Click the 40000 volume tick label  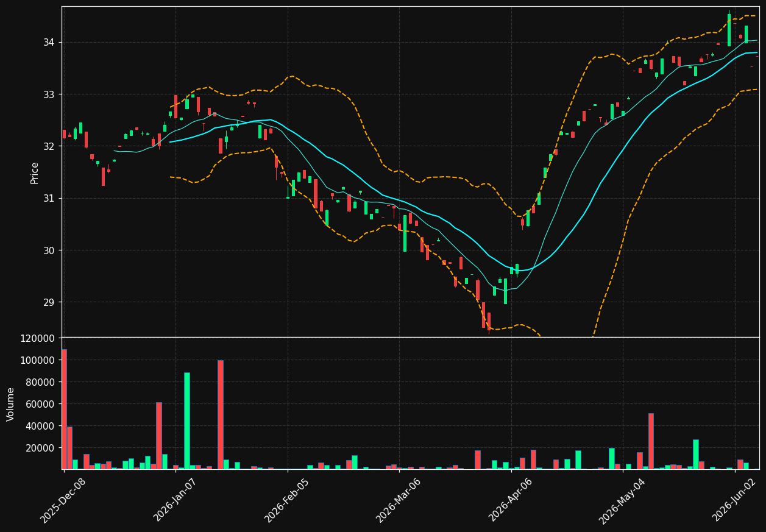click(x=40, y=426)
